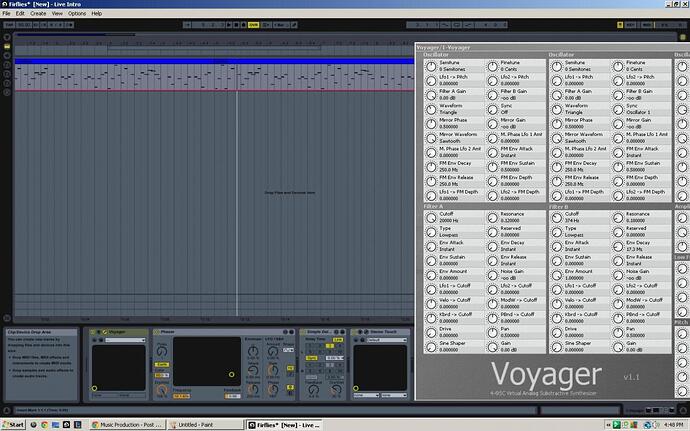Open the 1 Bar quantization menu
Viewport: 690px width, 431px height.
click(281, 25)
